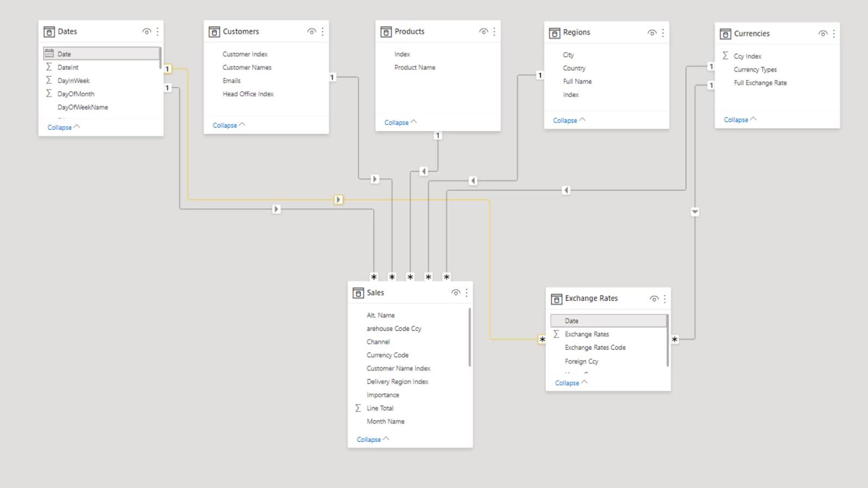Image resolution: width=868 pixels, height=488 pixels.
Task: Open the Currencies table more options menu
Action: click(x=834, y=34)
